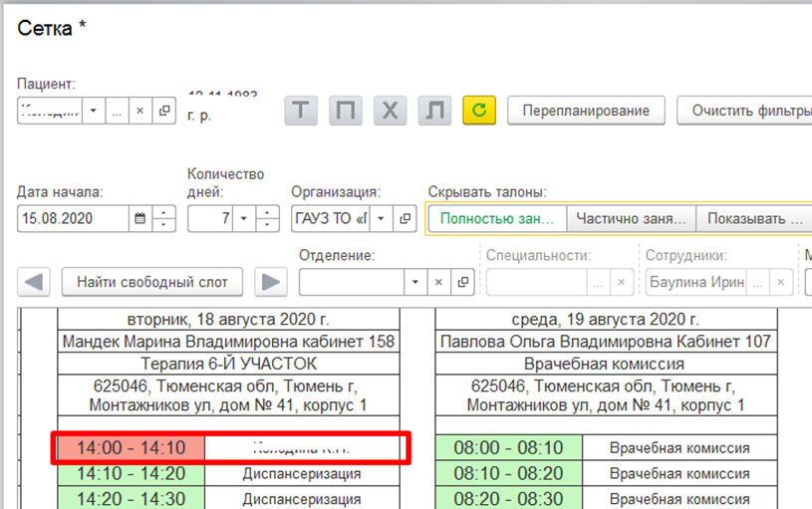812x509 pixels.
Task: Click the yellow refresh icon
Action: [x=478, y=111]
